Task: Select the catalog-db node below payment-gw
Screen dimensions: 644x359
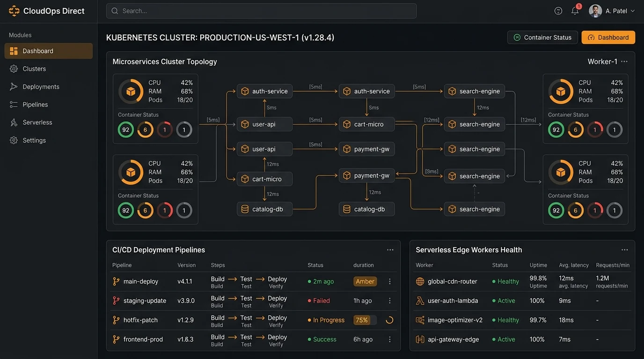Action: tap(367, 209)
